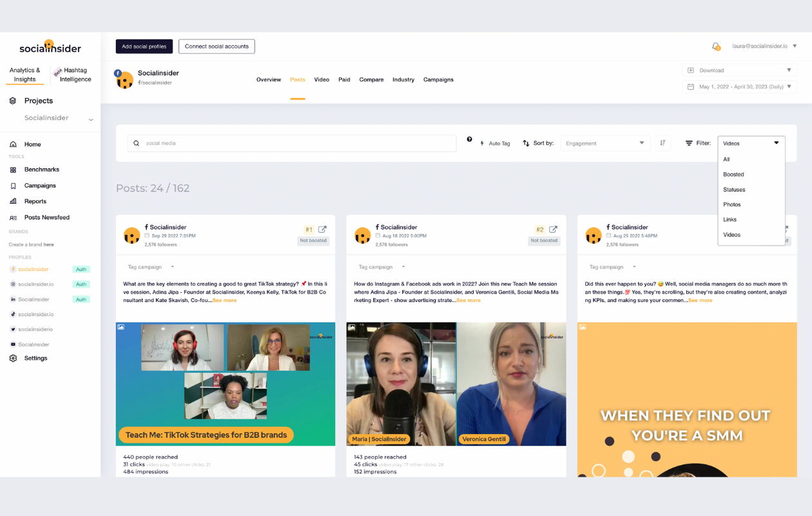
Task: Switch to the Video tab
Action: [322, 79]
